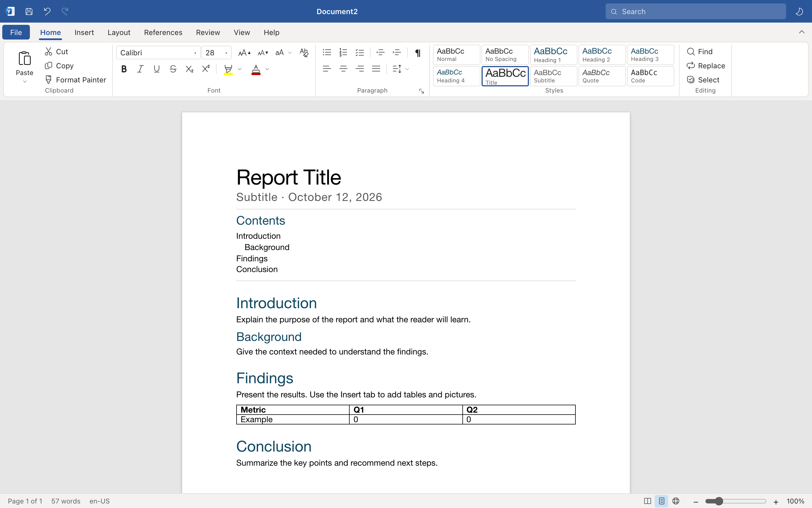
Task: Open the Paste options dropdown arrow
Action: (25, 82)
